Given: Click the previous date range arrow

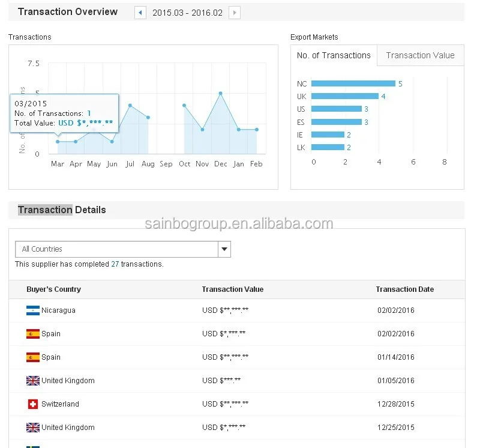Looking at the screenshot, I should (140, 13).
